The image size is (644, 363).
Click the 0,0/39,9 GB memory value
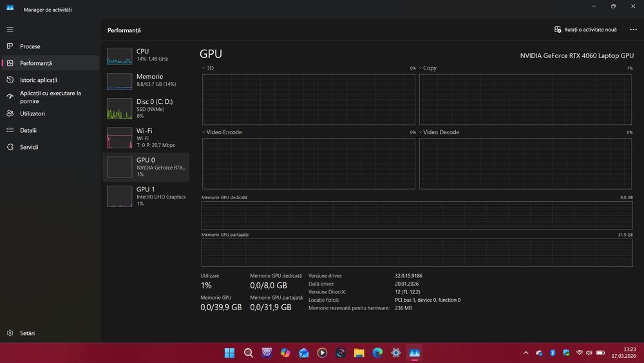click(x=221, y=307)
